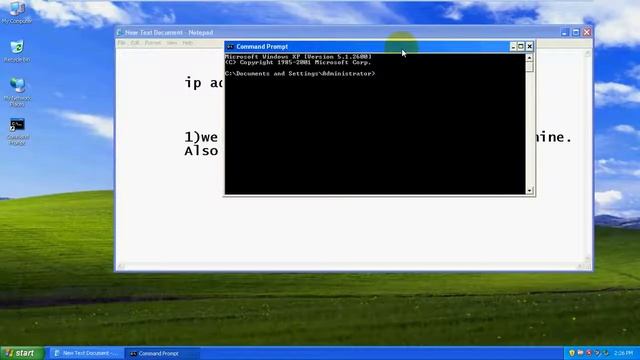The width and height of the screenshot is (640, 360).
Task: Click the Command Prompt title bar system icon
Action: tap(230, 47)
